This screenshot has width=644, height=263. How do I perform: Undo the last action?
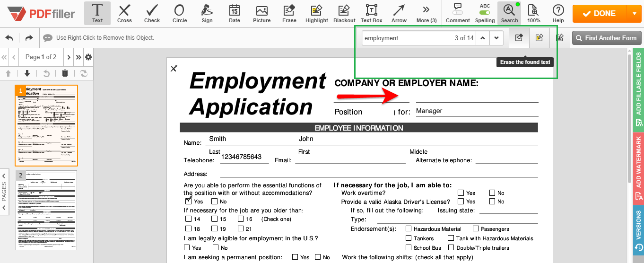tap(9, 38)
